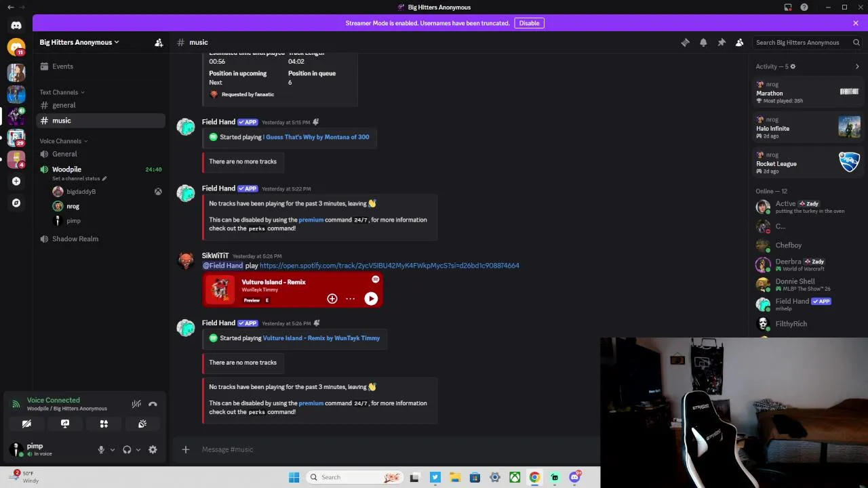
Task: Open Donnie Shell member profile
Action: [808, 285]
